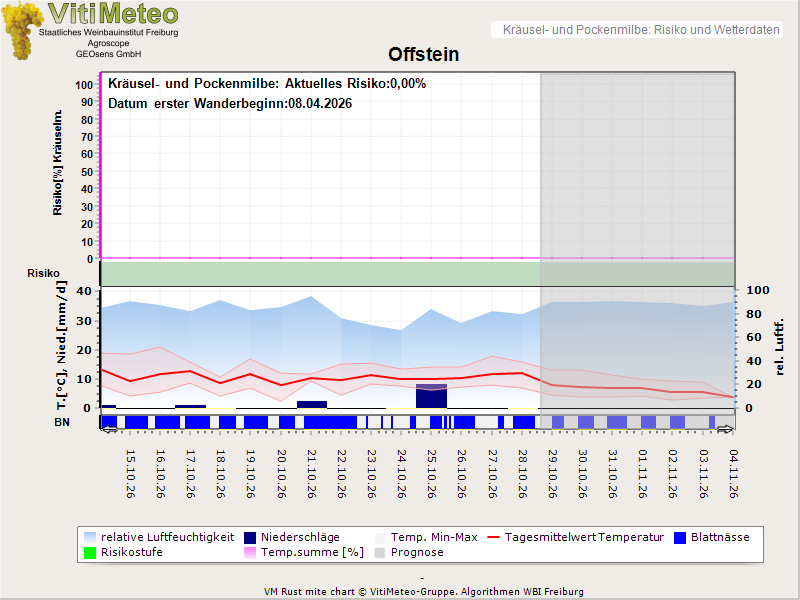This screenshot has width=800, height=600.
Task: Click the Offstein chart title
Action: click(423, 54)
